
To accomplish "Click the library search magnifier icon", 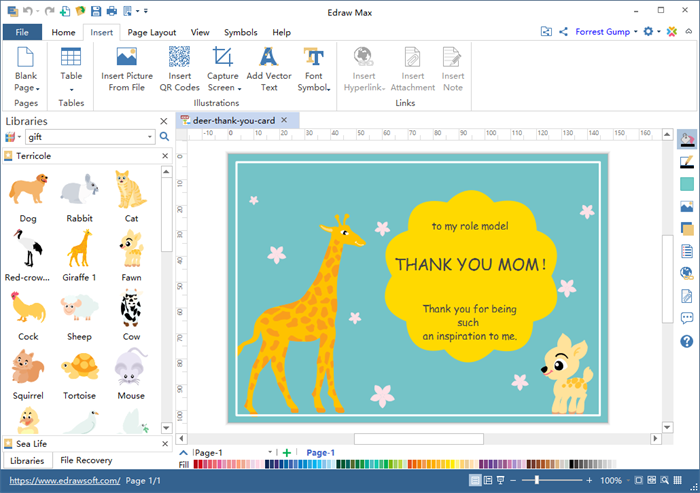I will (164, 136).
